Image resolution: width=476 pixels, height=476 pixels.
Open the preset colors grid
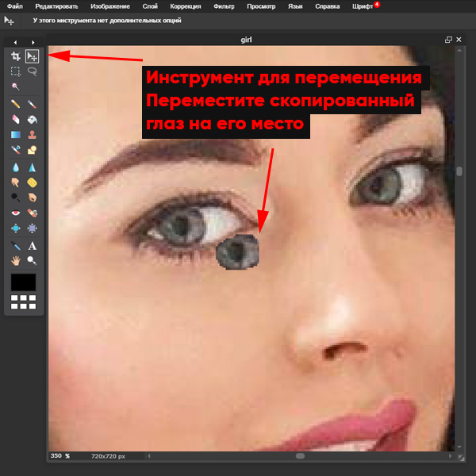[x=23, y=302]
